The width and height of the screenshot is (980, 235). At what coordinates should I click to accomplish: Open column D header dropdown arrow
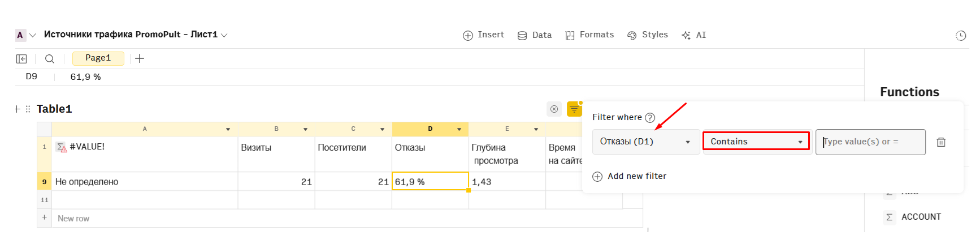[x=459, y=129]
